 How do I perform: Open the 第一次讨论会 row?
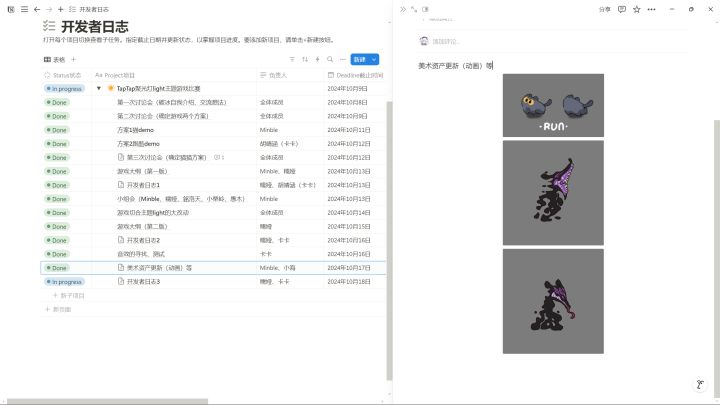pyautogui.click(x=171, y=102)
